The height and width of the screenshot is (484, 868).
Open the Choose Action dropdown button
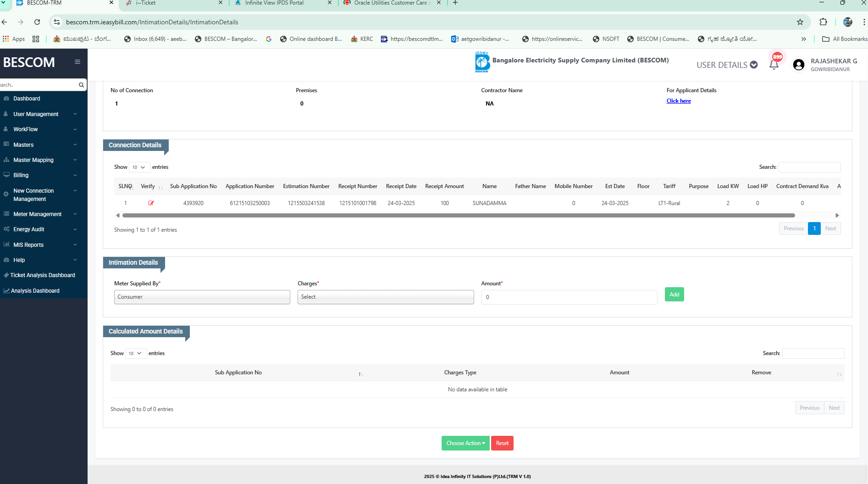pos(465,443)
